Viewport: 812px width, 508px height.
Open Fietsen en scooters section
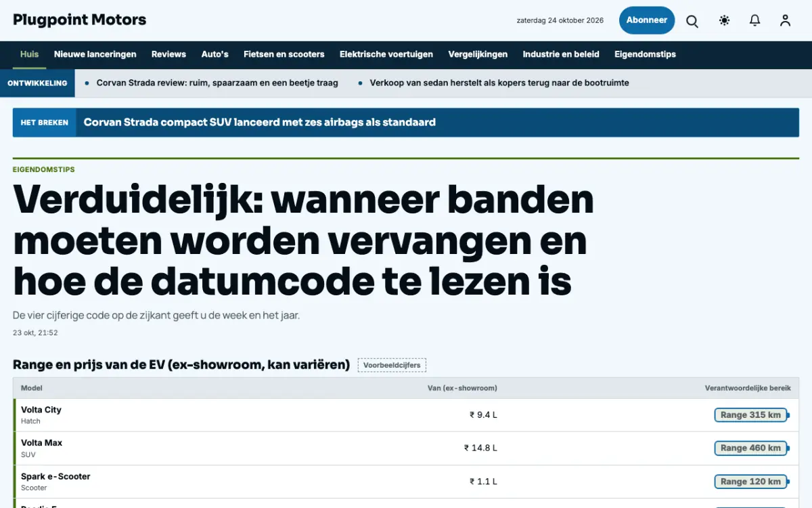[284, 54]
